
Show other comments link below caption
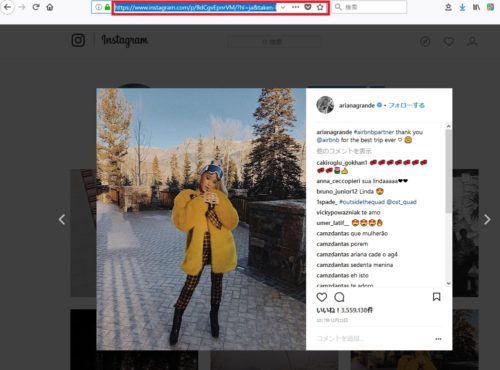[344, 151]
